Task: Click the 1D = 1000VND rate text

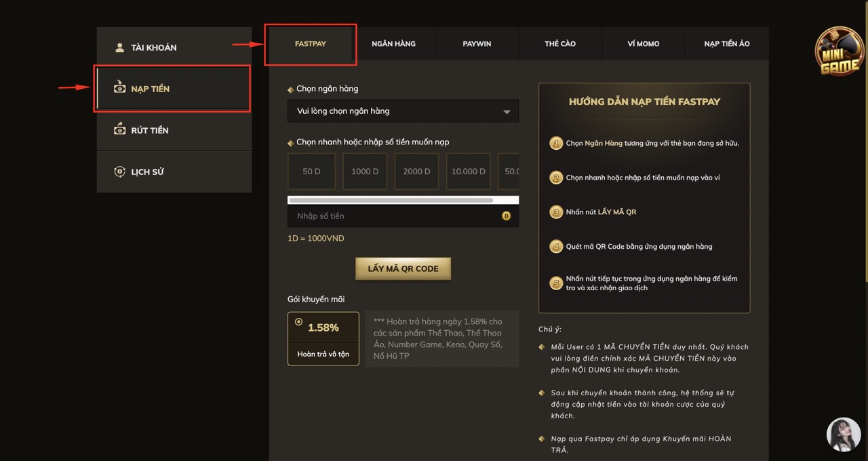Action: tap(316, 239)
